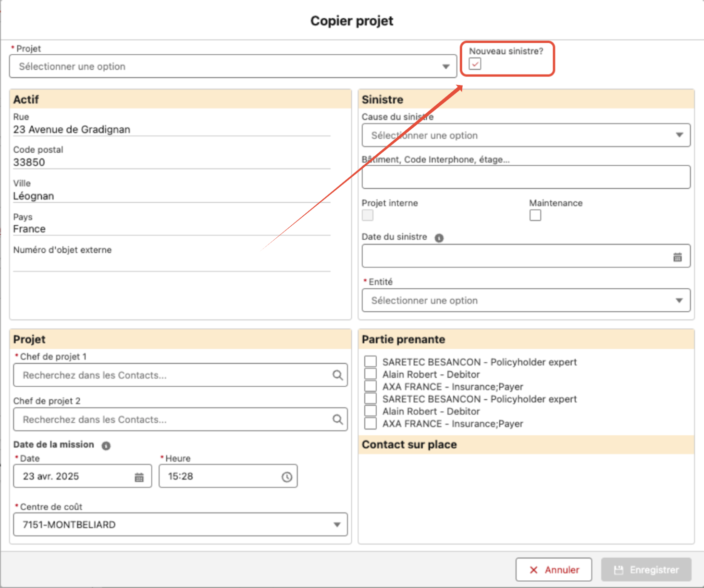
Task: Open the Heure clock picker icon
Action: pyautogui.click(x=287, y=477)
